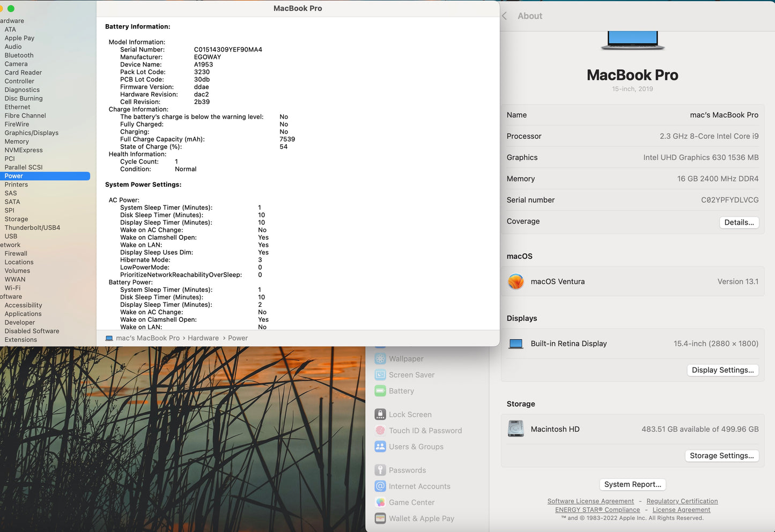The width and height of the screenshot is (775, 532).
Task: Open the Wallpaper settings icon
Action: tap(380, 359)
